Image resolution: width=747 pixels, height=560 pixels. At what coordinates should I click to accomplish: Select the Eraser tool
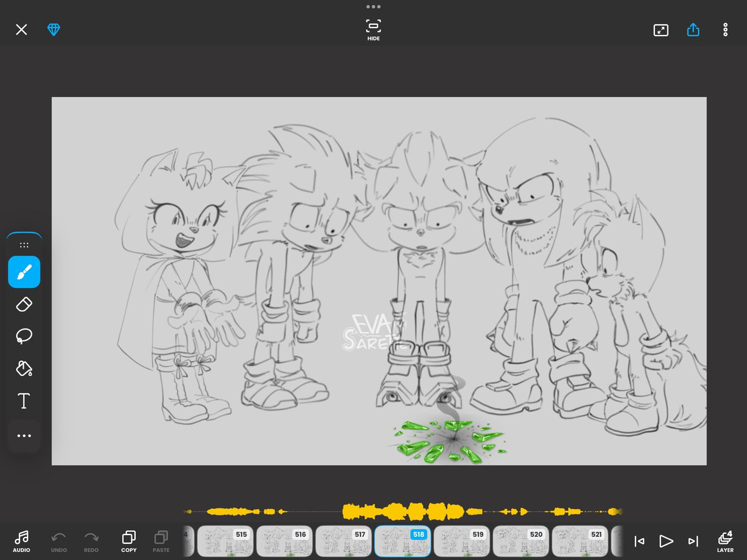24,304
